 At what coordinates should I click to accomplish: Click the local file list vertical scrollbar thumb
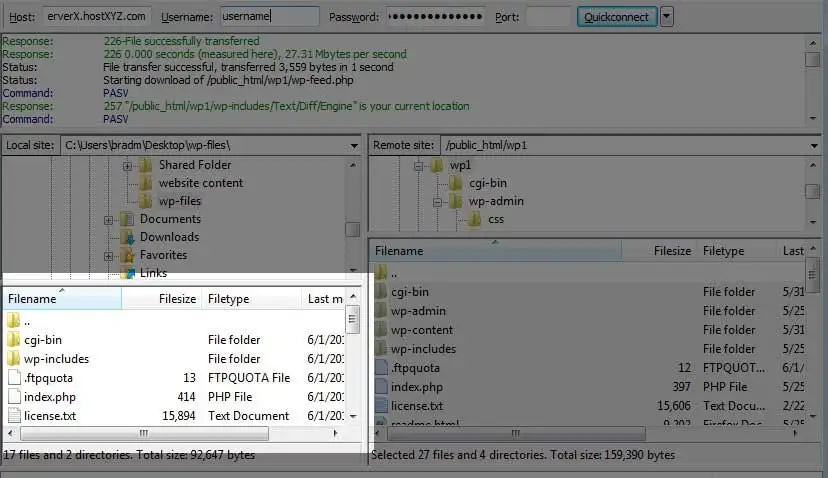click(352, 320)
